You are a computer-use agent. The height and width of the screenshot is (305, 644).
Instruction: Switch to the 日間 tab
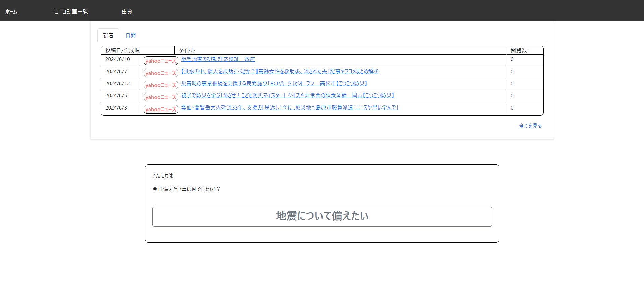[x=131, y=35]
